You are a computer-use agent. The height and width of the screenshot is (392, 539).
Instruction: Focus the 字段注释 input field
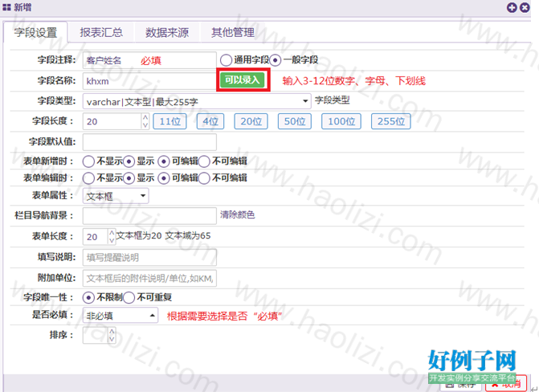[x=149, y=60]
